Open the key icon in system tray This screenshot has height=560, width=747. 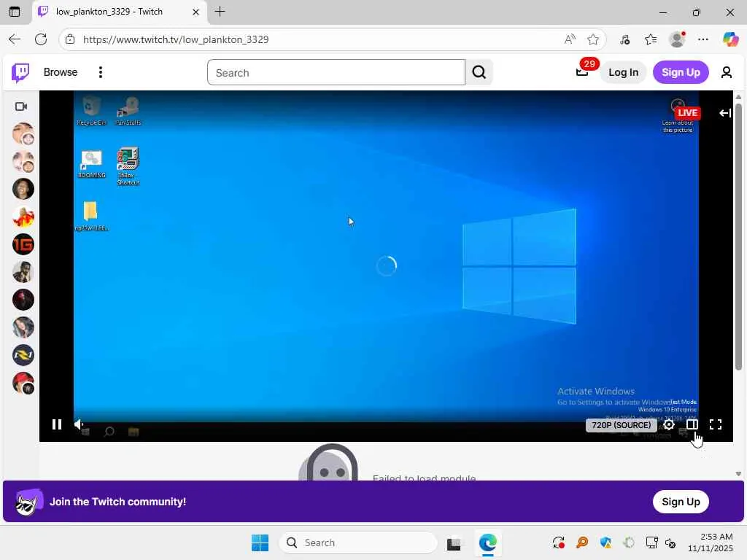(582, 542)
